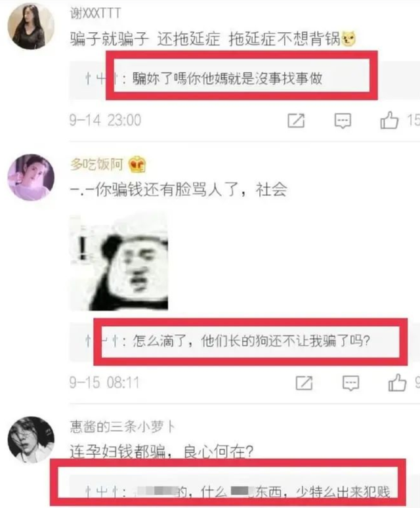Screen dimensions: 420x508
Task: Click username 惠酱的三条小萝卜
Action: pos(123,427)
